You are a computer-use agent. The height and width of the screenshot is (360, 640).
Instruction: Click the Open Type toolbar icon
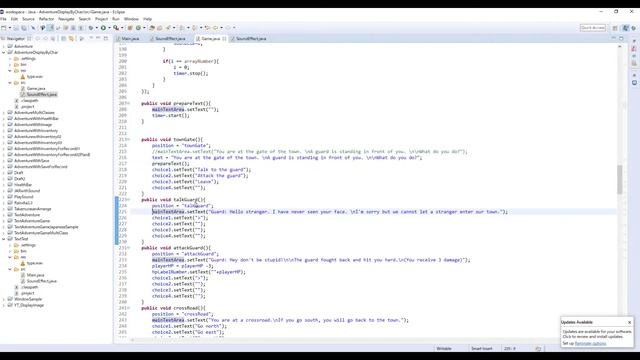click(152, 28)
